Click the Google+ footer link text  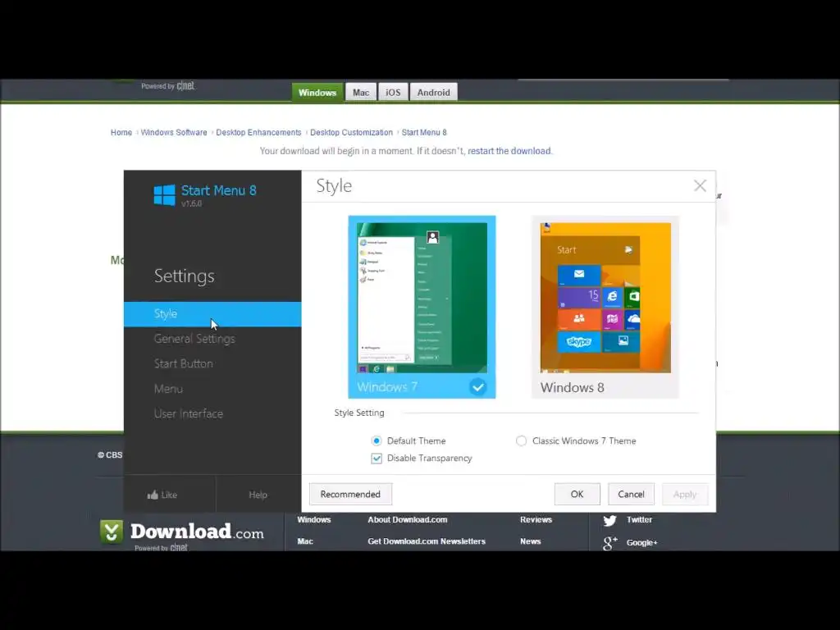641,543
